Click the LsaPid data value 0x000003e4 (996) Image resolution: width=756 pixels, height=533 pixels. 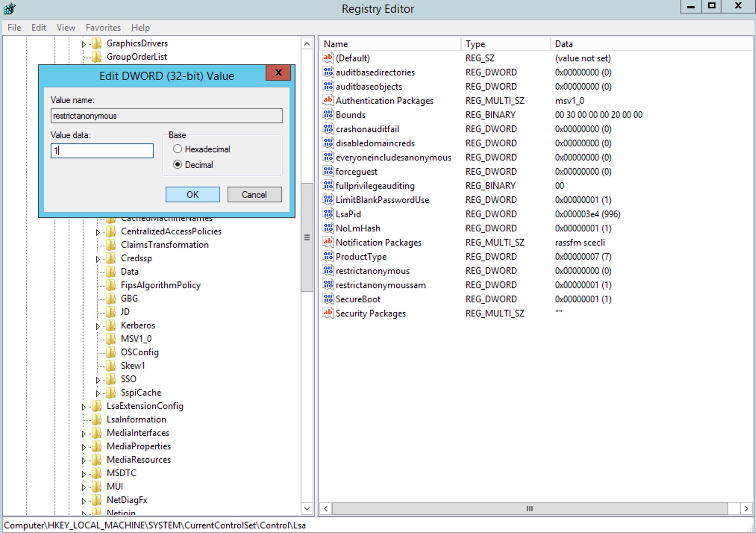(587, 214)
